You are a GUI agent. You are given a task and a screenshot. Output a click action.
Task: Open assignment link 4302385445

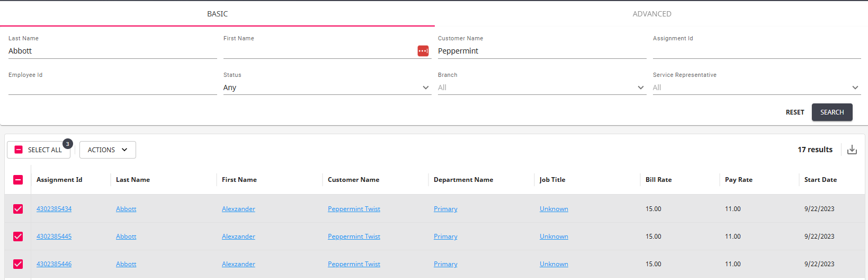(x=54, y=237)
